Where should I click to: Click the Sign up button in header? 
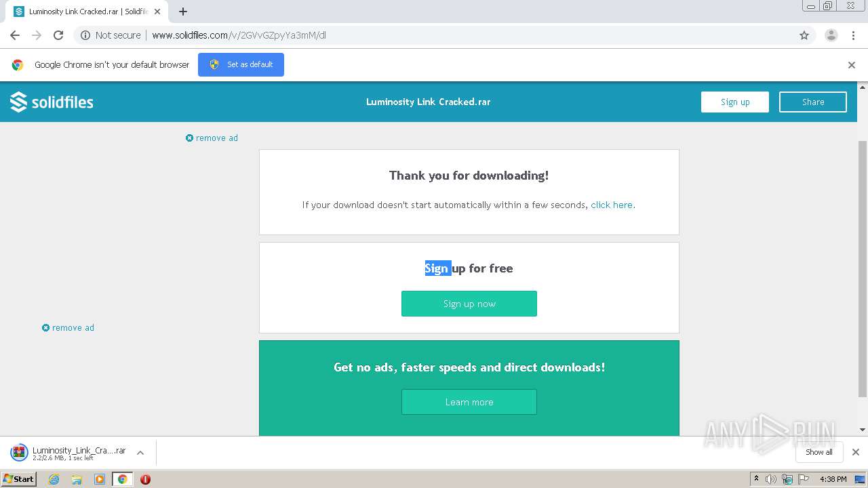735,102
